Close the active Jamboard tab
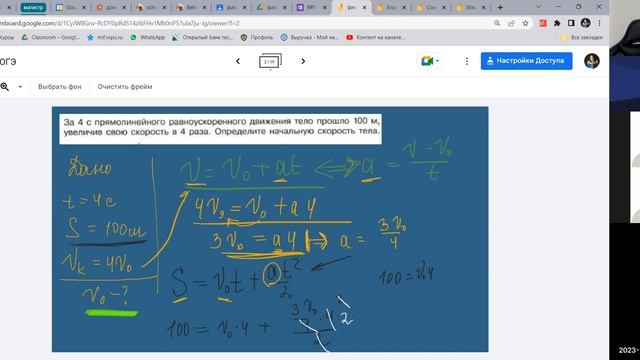640x360 pixels. pyautogui.click(x=364, y=7)
